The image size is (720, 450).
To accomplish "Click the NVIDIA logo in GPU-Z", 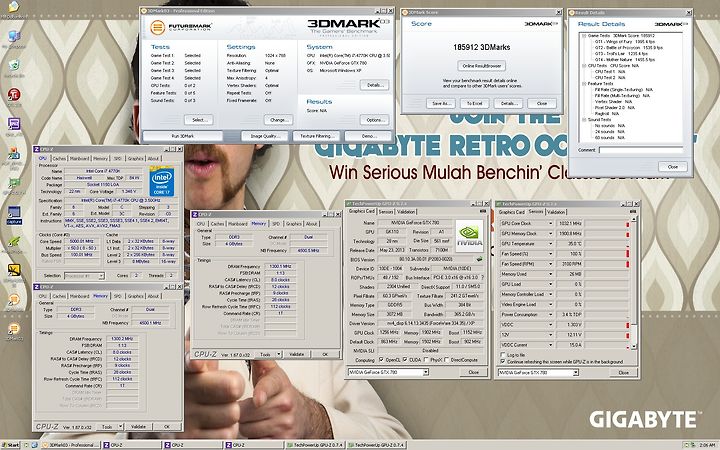I will pos(469,236).
